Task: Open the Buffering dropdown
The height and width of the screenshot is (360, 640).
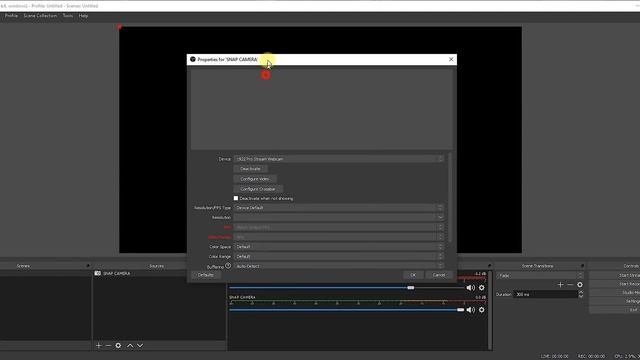Action: (x=338, y=266)
